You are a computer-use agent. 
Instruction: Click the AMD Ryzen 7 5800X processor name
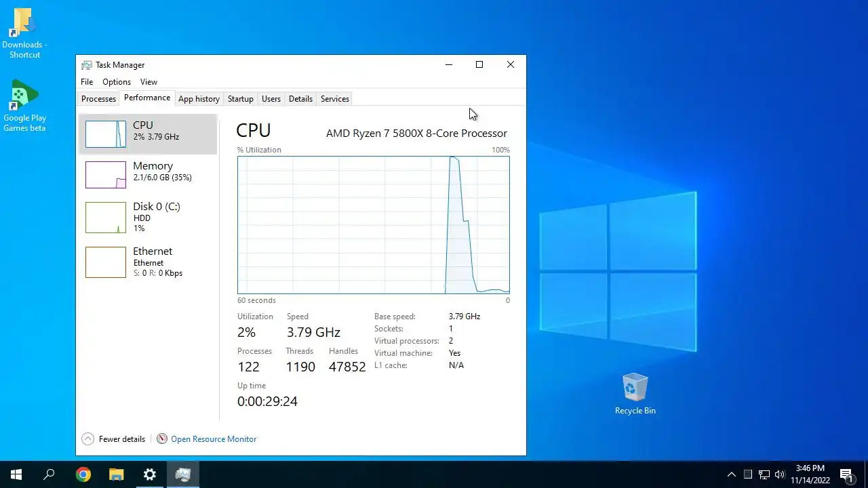[x=416, y=134]
